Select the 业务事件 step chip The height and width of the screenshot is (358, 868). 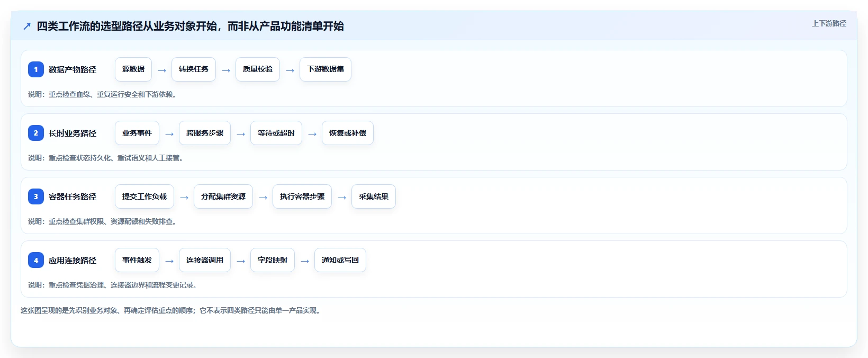pos(137,133)
